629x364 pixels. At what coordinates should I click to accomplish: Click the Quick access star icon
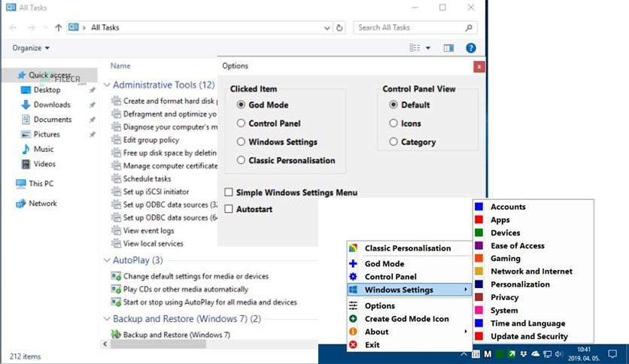point(22,75)
